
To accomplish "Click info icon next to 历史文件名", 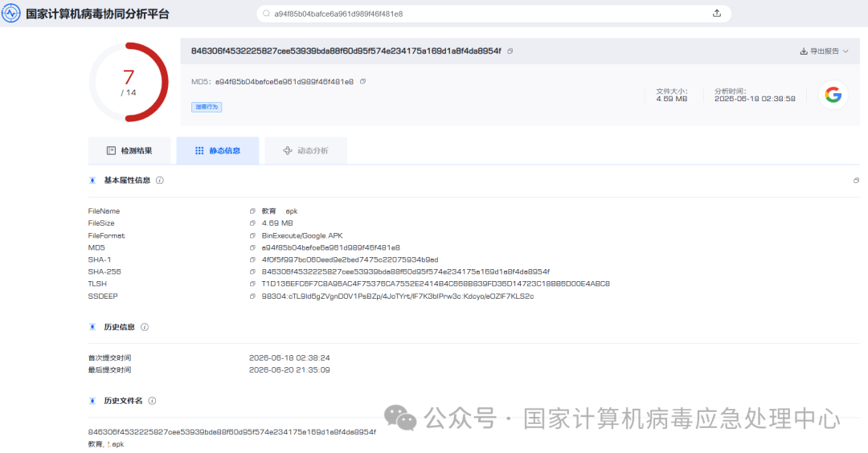I will click(x=152, y=401).
